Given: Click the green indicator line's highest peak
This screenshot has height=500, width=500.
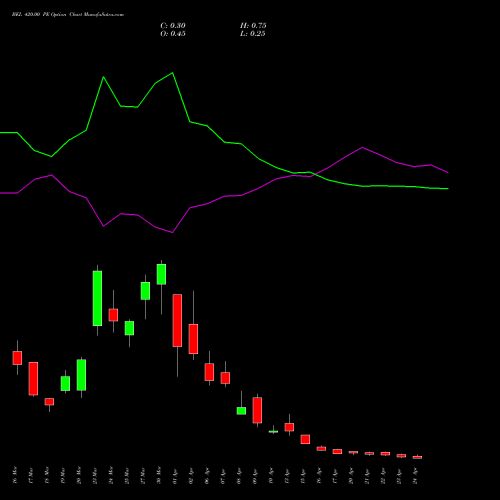Looking at the screenshot, I should [172, 73].
